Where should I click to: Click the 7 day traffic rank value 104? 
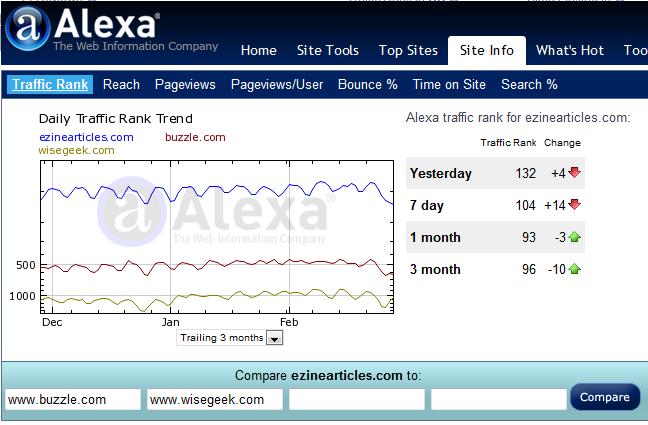click(x=526, y=205)
